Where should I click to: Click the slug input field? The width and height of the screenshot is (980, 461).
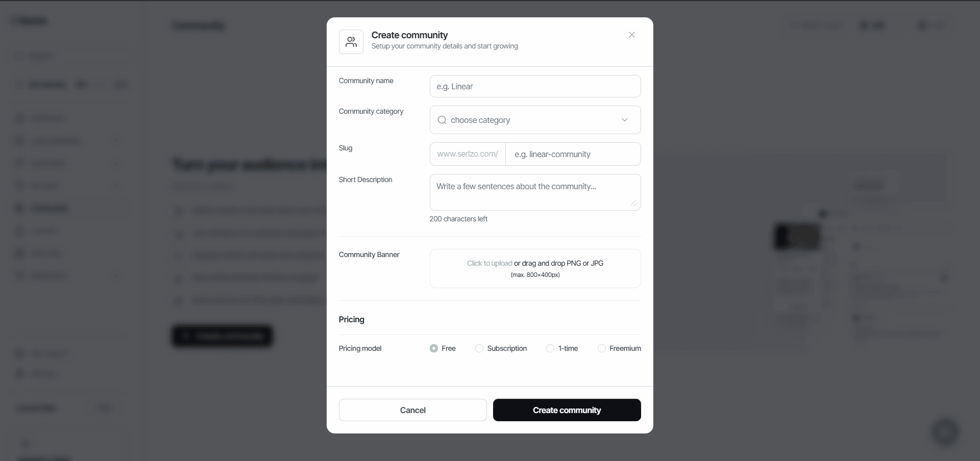click(x=573, y=154)
